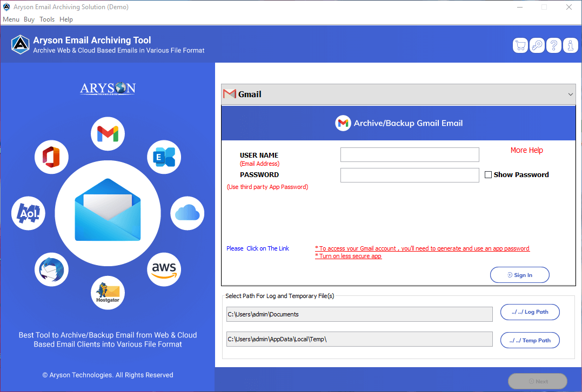Click the Hostgator icon
The height and width of the screenshot is (392, 582).
click(108, 292)
